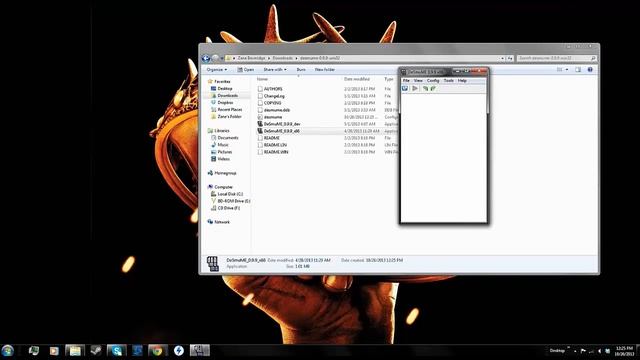Image resolution: width=640 pixels, height=360 pixels.
Task: Select Videos library
Action: (223, 159)
